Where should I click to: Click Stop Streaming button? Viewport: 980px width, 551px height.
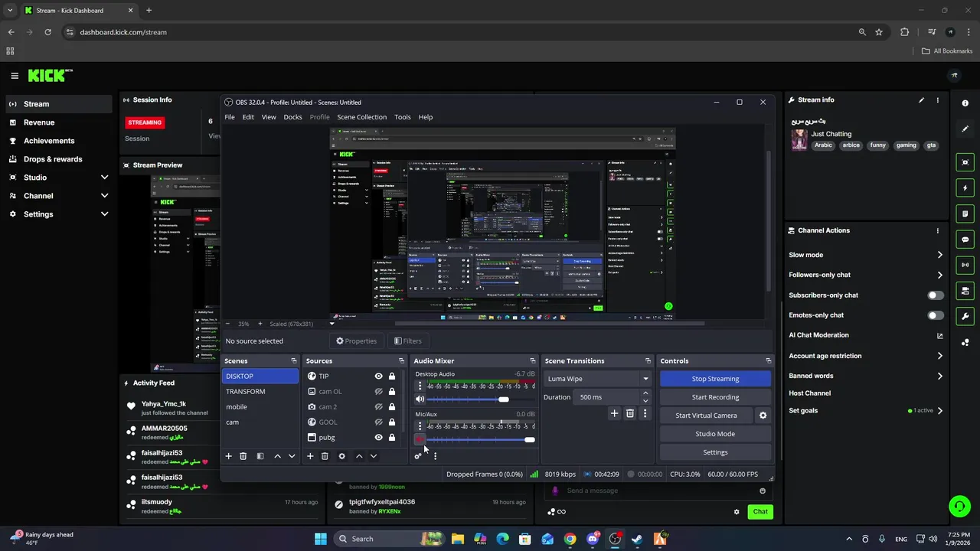tap(715, 379)
